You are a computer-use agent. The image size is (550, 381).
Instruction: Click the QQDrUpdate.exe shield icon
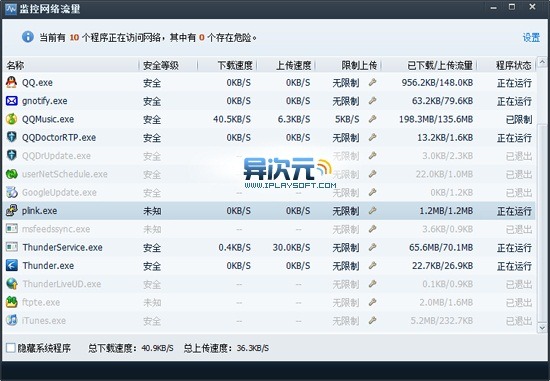coord(12,155)
